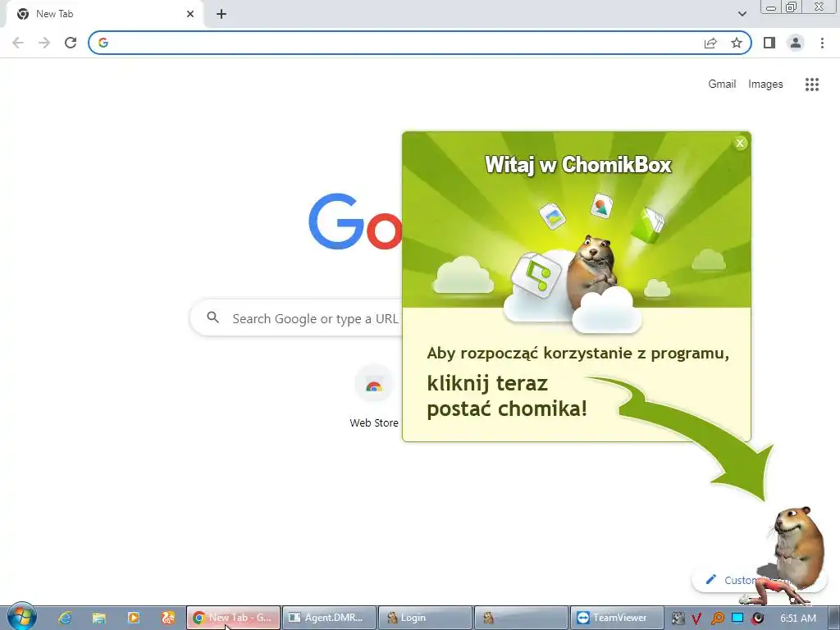Click the Google search box
The height and width of the screenshot is (630, 840).
[x=296, y=318]
